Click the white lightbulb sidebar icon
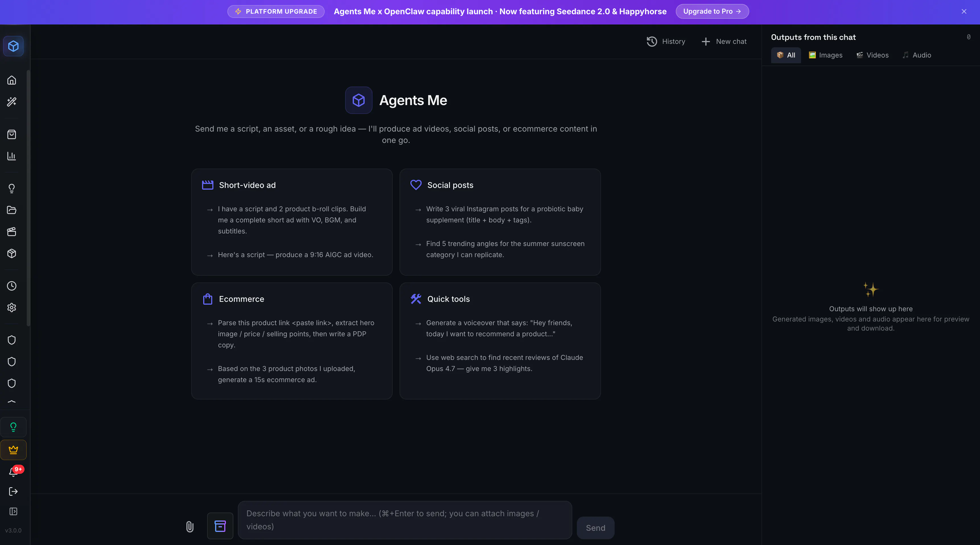The width and height of the screenshot is (980, 545). [x=12, y=189]
